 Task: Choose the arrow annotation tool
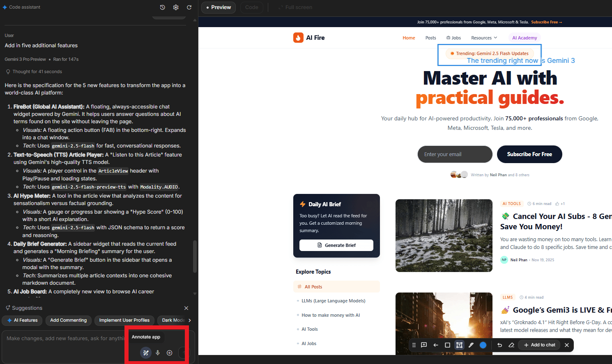[435, 345]
